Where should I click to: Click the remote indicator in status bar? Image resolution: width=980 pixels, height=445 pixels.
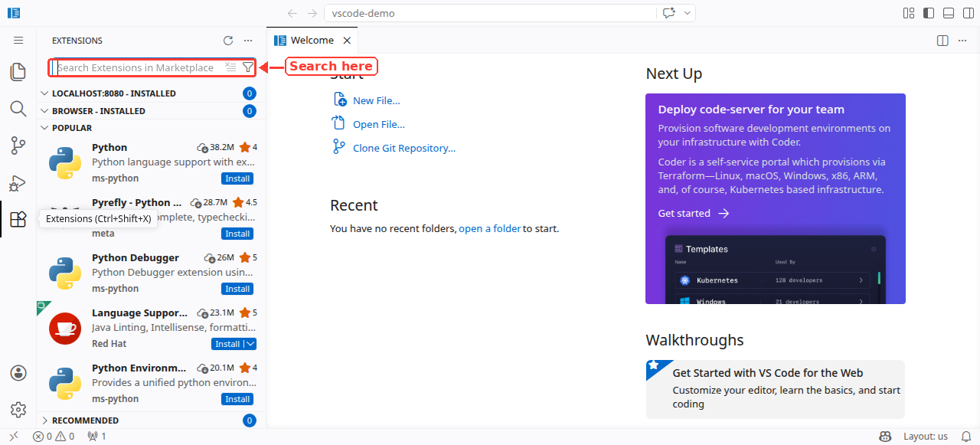click(14, 437)
